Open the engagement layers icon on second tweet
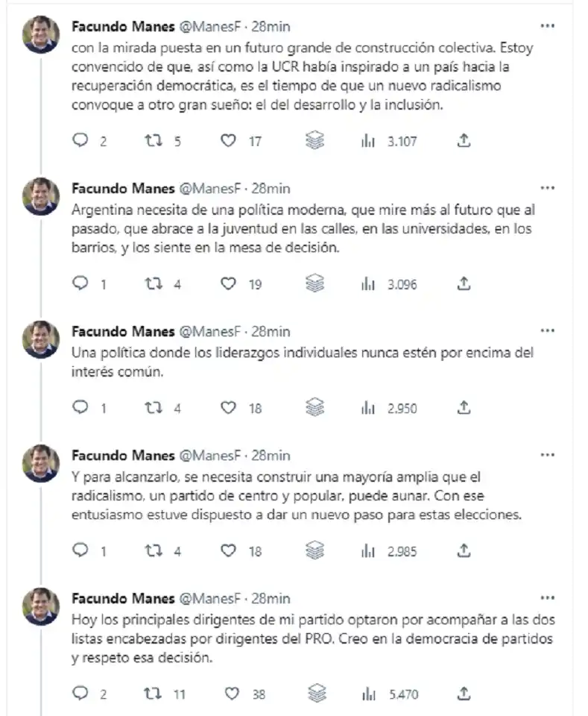 pos(315,283)
